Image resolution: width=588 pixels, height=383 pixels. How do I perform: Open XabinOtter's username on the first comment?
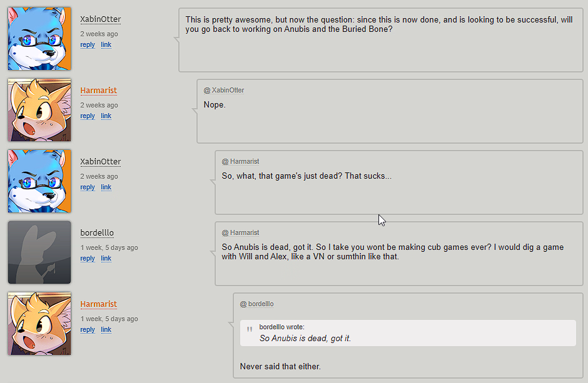pyautogui.click(x=101, y=19)
